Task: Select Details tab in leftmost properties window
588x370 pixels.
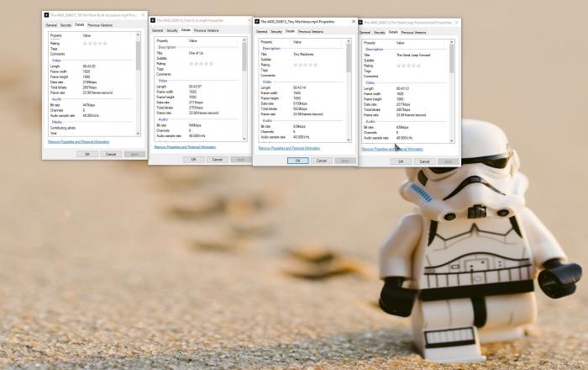Action: [79, 25]
